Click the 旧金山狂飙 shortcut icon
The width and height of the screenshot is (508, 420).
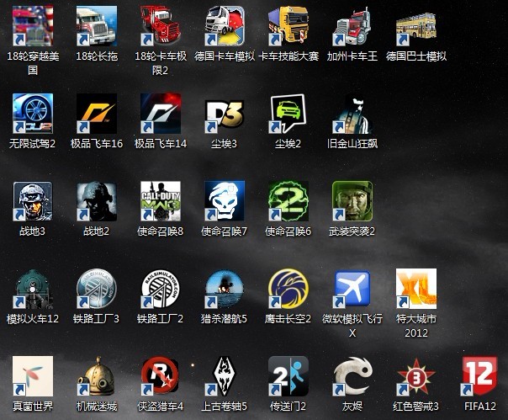pyautogui.click(x=352, y=113)
